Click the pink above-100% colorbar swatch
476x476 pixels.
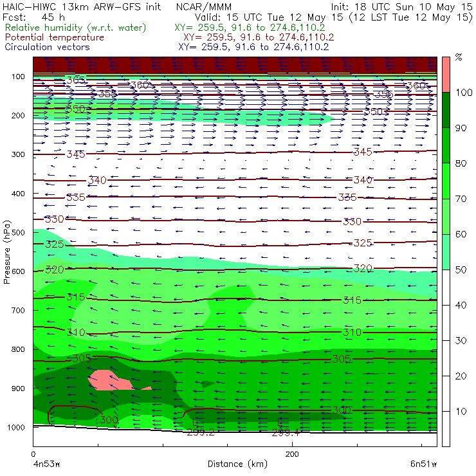pos(446,75)
